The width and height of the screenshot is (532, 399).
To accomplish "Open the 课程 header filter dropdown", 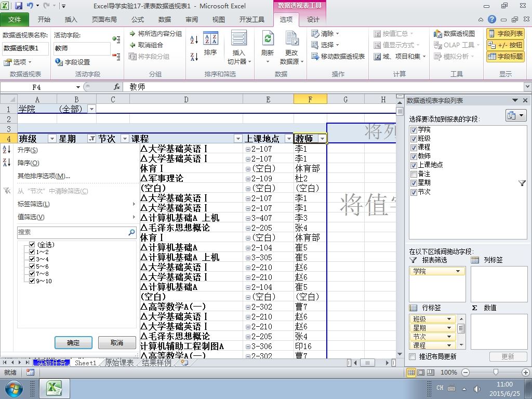I will pos(238,138).
